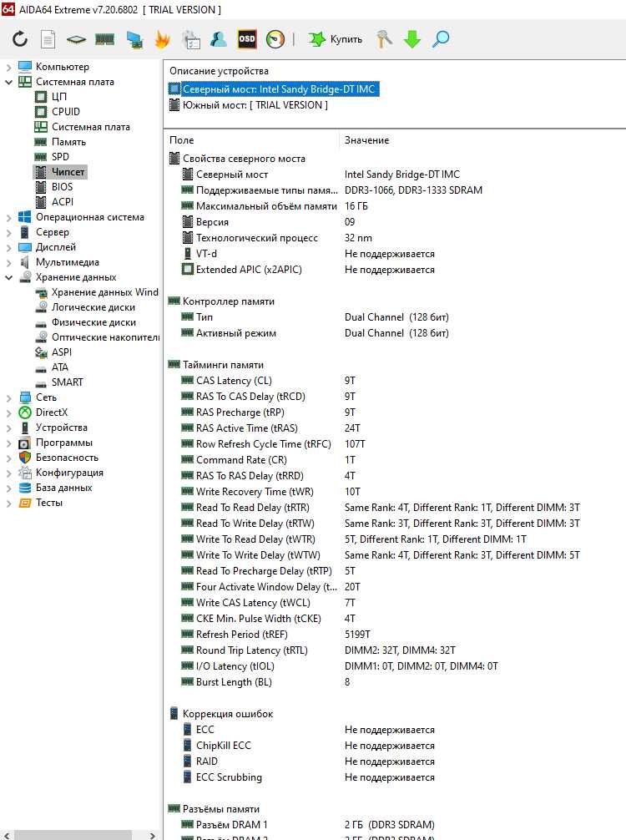Select the VT-d row
626x840 pixels.
click(x=395, y=253)
